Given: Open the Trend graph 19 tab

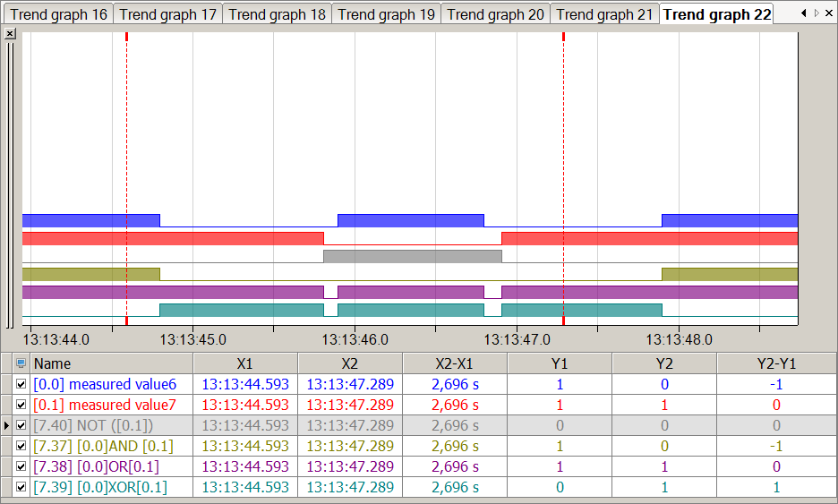Looking at the screenshot, I should (x=386, y=14).
